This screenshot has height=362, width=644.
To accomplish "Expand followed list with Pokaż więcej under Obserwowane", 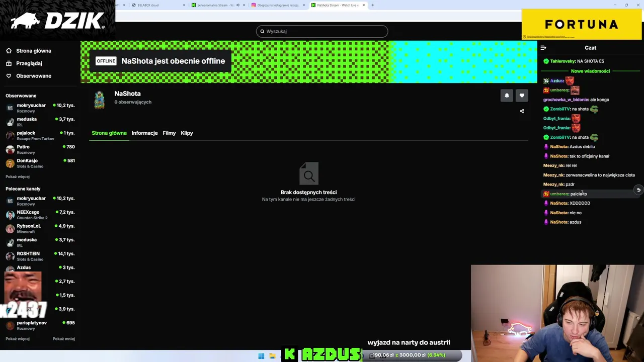I will click(x=18, y=177).
